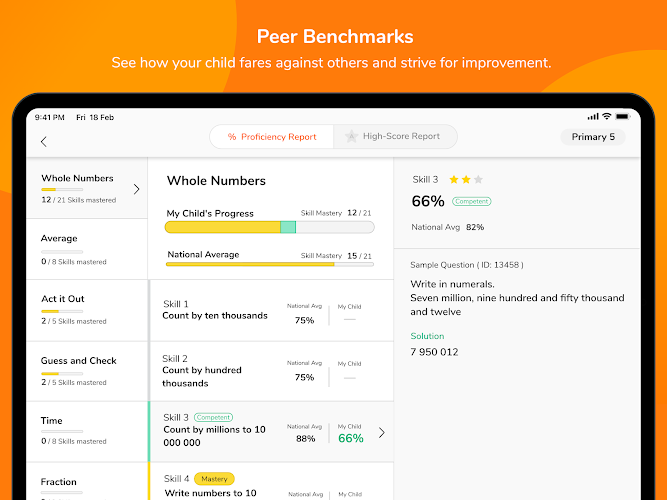Viewport: 667px width, 500px height.
Task: Expand Whole Numbers with its chevron
Action: tap(137, 189)
